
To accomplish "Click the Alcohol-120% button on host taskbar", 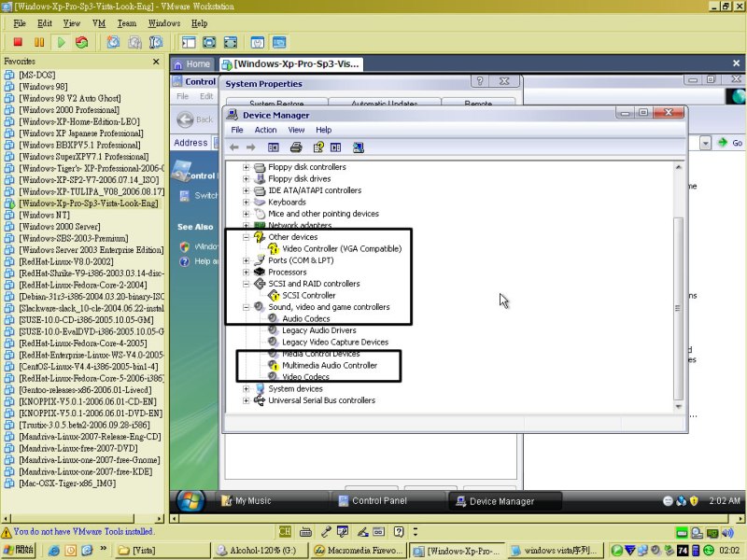I will click(x=261, y=551).
